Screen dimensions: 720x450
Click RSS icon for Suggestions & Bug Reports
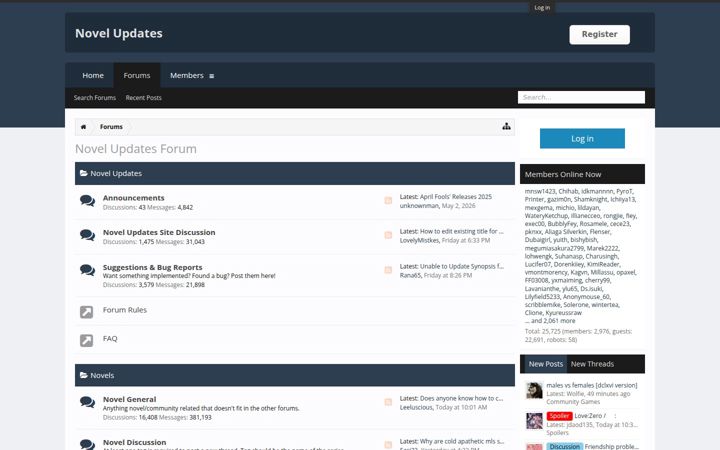[x=388, y=270]
